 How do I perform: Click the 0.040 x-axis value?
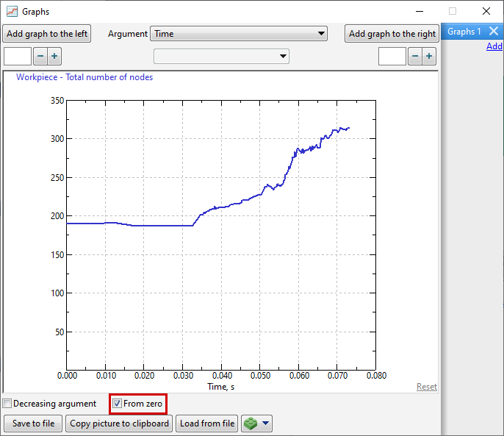(x=222, y=376)
